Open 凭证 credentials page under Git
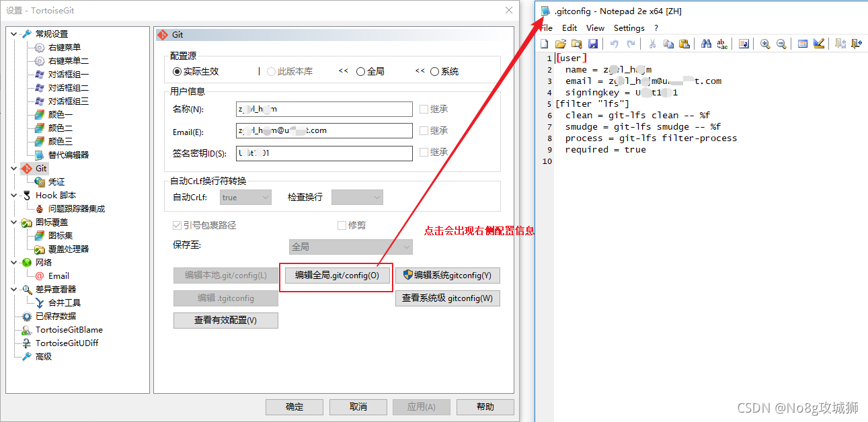 (x=56, y=181)
